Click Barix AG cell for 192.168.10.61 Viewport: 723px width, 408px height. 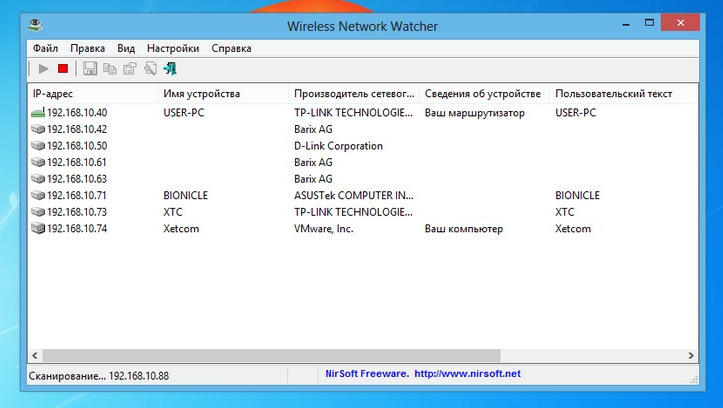pyautogui.click(x=313, y=163)
